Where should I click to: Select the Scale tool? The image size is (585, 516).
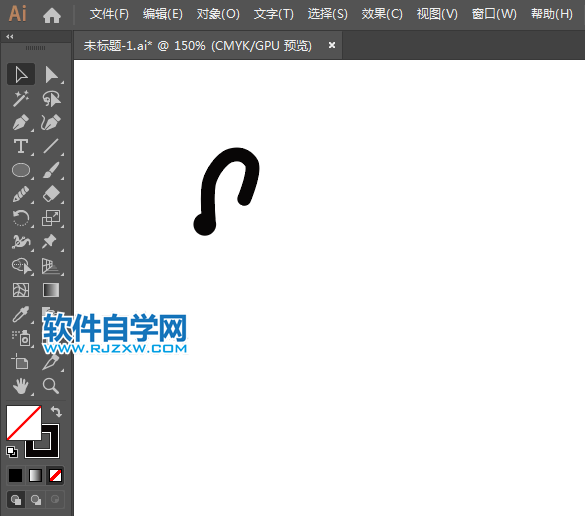point(51,218)
